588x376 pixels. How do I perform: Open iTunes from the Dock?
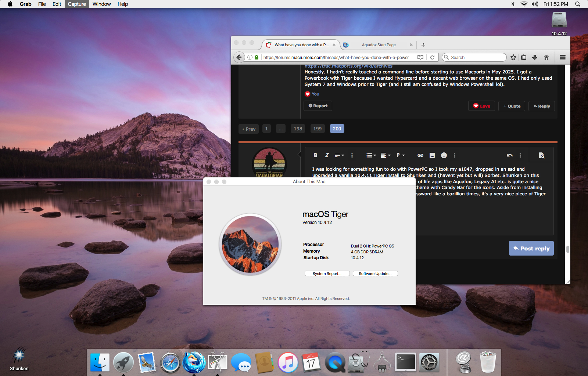click(x=288, y=362)
